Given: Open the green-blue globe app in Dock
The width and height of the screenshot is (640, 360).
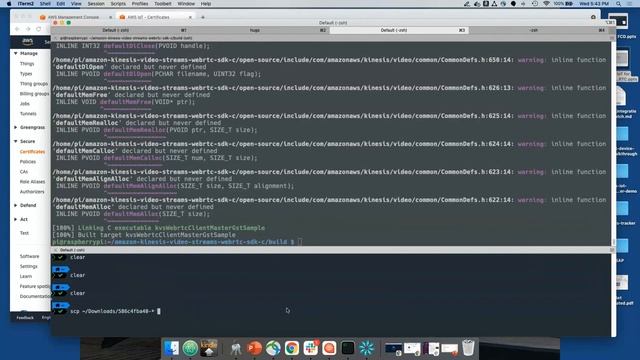Looking at the screenshot, I should pyautogui.click(x=273, y=348).
